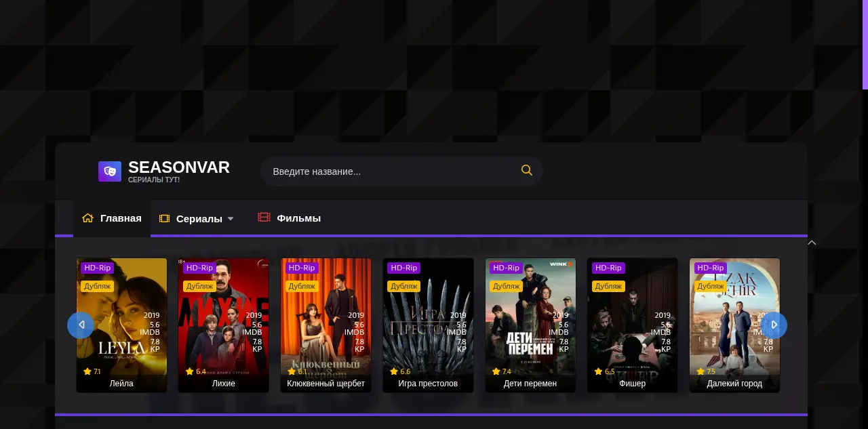The image size is (868, 429).
Task: Expand the Сериалы dropdown arrow
Action: (x=231, y=219)
